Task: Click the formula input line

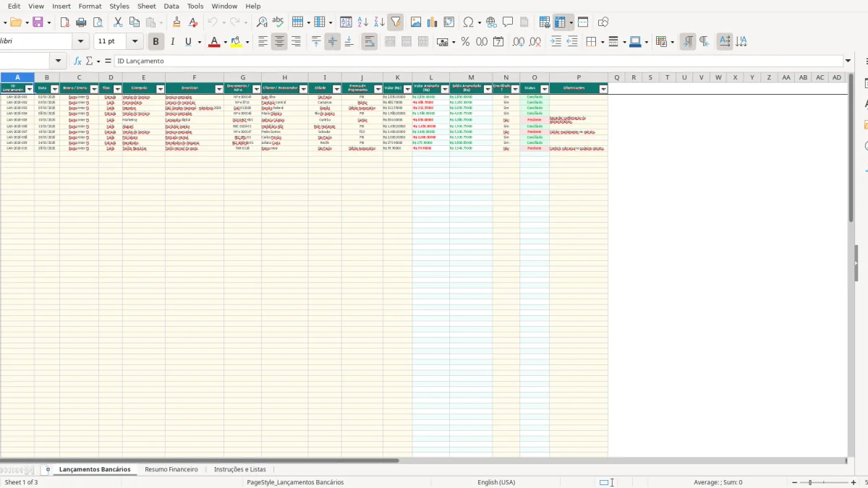Action: 479,61
